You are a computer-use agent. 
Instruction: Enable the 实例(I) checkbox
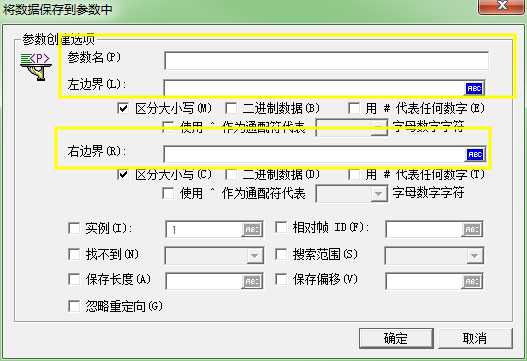click(74, 228)
